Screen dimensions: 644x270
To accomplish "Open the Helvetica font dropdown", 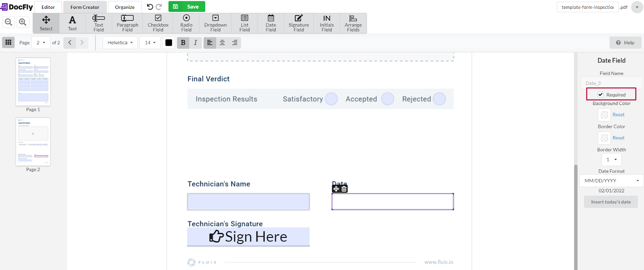I will tap(120, 43).
